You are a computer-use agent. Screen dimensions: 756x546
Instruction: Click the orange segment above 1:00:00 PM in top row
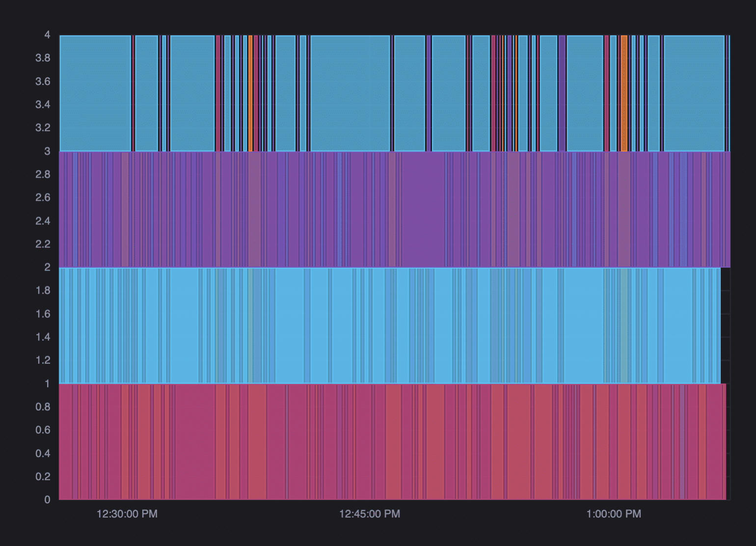624,93
